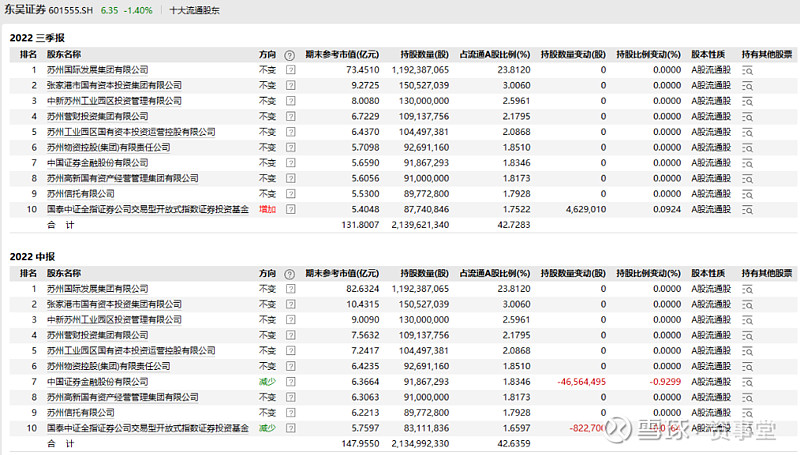Click help icon in 苏州信托 中报 row

click(x=290, y=413)
